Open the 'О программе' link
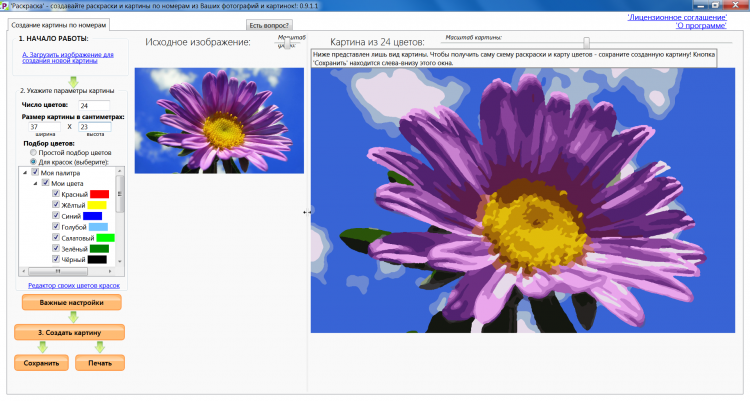 [x=701, y=26]
